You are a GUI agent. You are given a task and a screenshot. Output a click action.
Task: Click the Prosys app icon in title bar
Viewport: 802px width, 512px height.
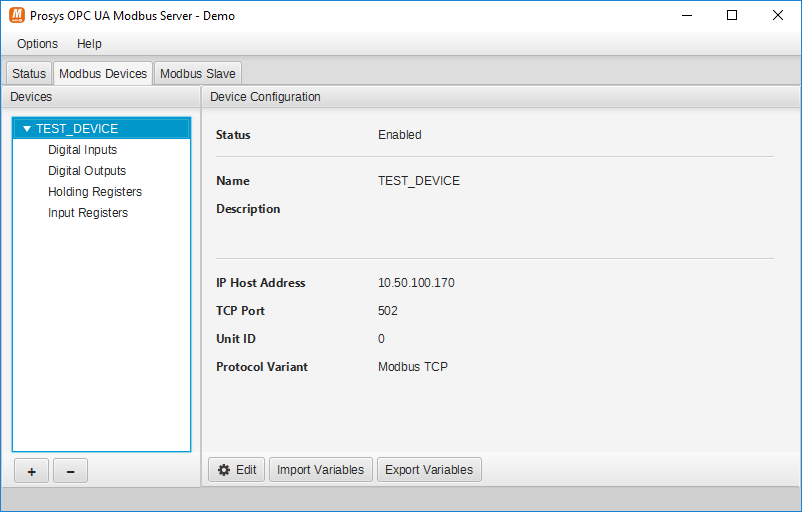(17, 16)
